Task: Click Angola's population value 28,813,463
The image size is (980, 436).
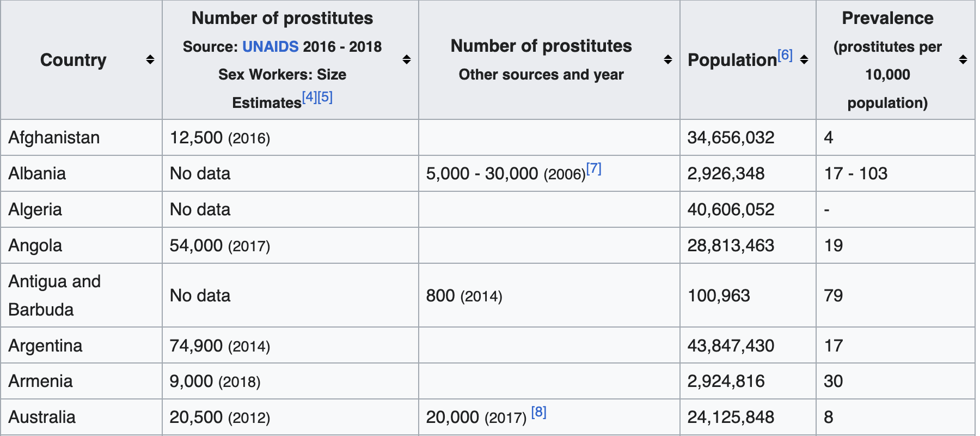Action: (730, 245)
